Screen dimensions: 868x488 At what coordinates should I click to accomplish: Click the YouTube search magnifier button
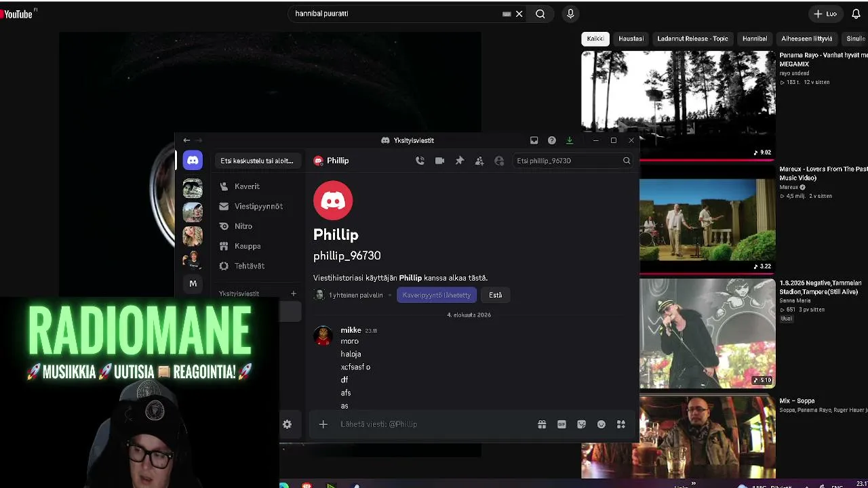[540, 14]
